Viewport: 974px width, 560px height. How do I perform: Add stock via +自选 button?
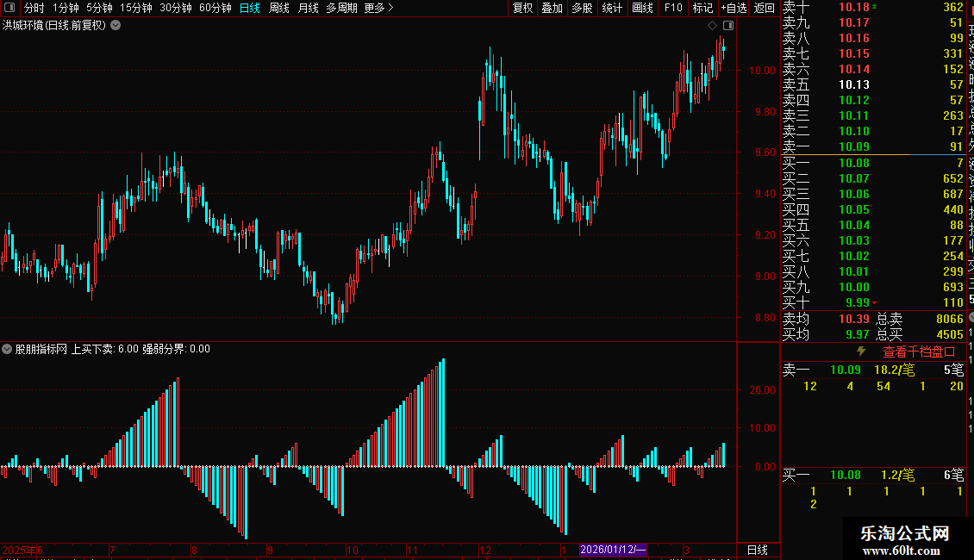click(734, 8)
